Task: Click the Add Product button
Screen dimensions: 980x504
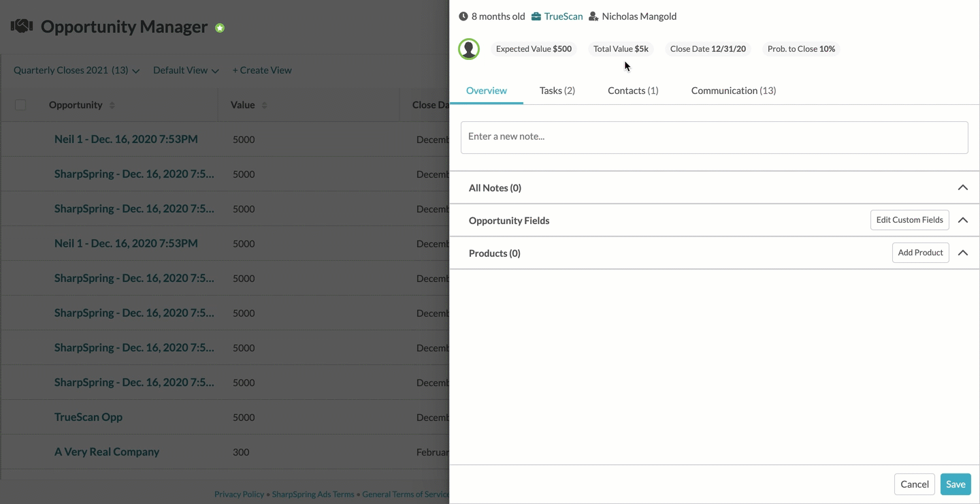Action: point(921,253)
